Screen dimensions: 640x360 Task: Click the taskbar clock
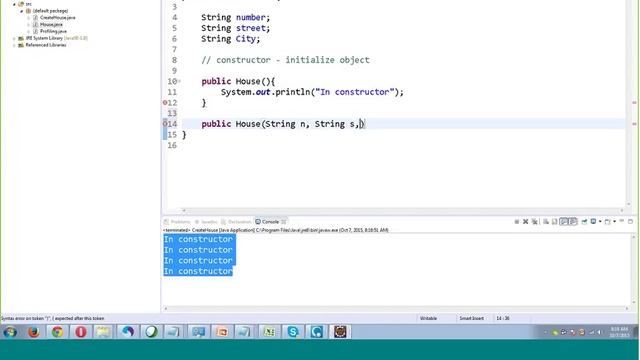point(619,332)
